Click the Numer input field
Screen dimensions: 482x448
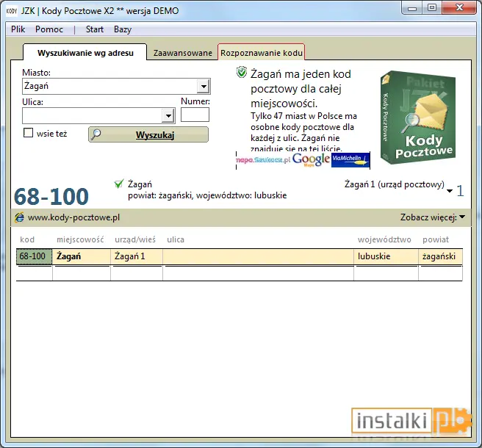pyautogui.click(x=195, y=115)
